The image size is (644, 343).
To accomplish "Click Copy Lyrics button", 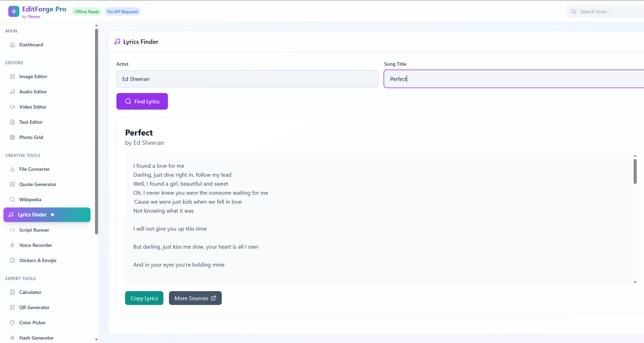I will tap(144, 298).
